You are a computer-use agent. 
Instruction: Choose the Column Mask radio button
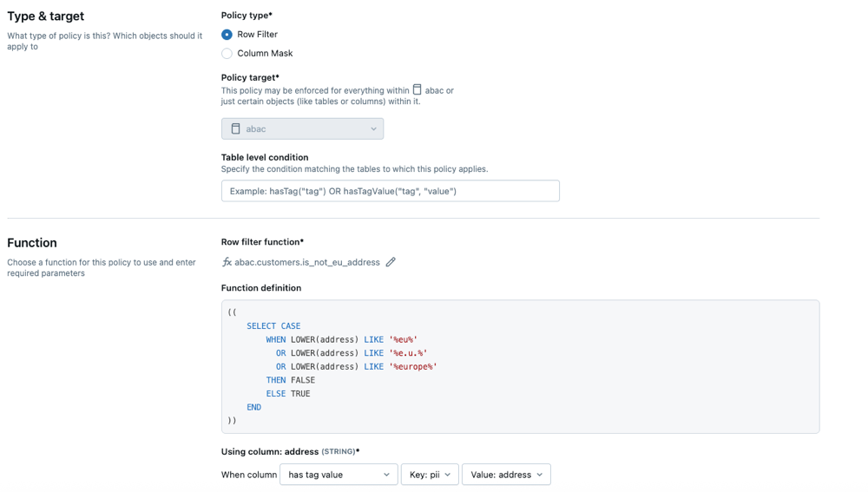pos(227,54)
